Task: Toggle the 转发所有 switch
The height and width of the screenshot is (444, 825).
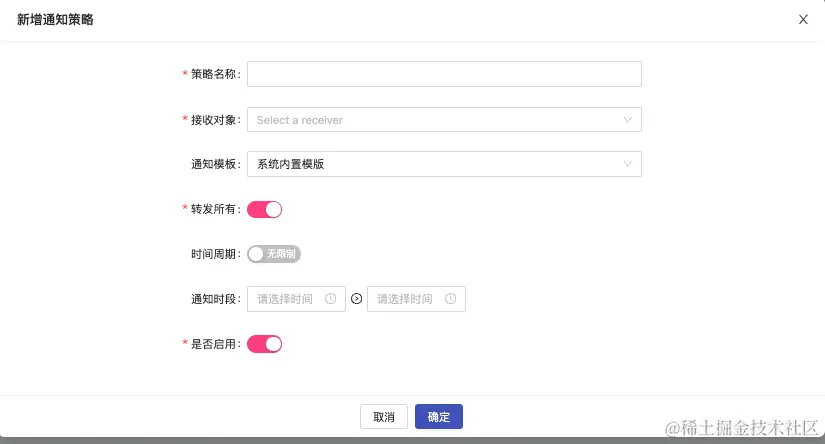Action: point(265,209)
